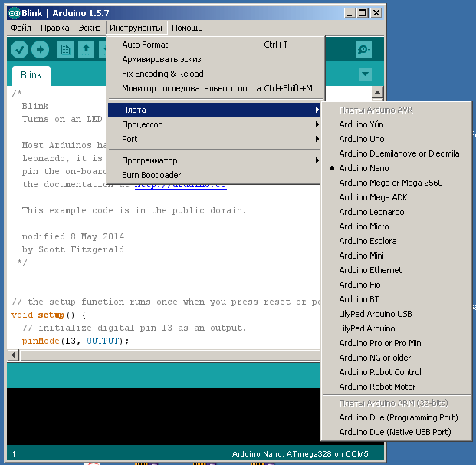Select Arduino Due (Native USB Port)
Screen dimensions: 476x465
(396, 432)
